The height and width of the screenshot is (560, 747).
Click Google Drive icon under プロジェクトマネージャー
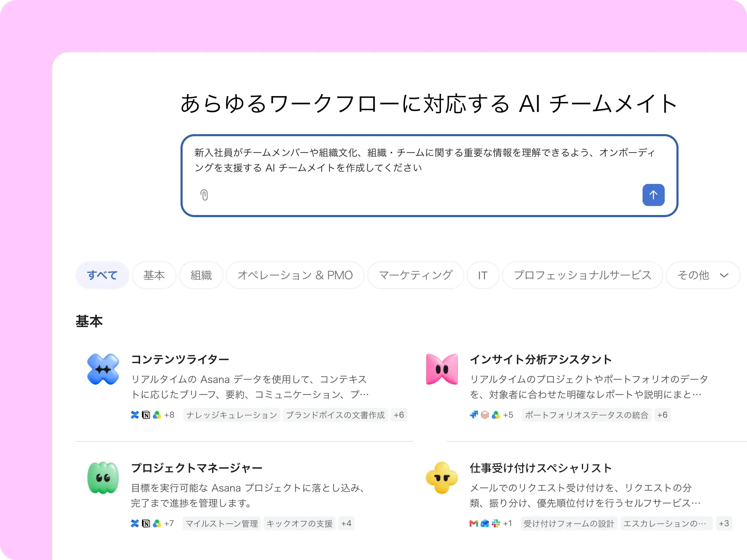click(x=157, y=523)
